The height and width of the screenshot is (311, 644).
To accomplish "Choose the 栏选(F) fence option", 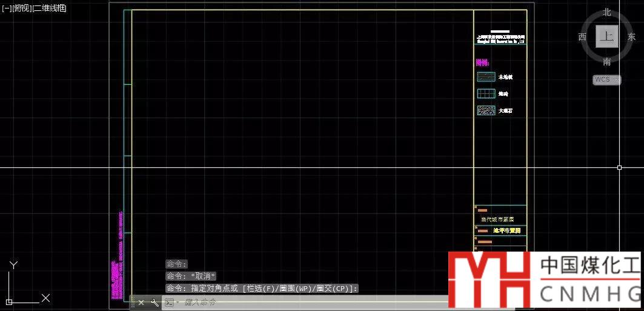I will [x=261, y=289].
